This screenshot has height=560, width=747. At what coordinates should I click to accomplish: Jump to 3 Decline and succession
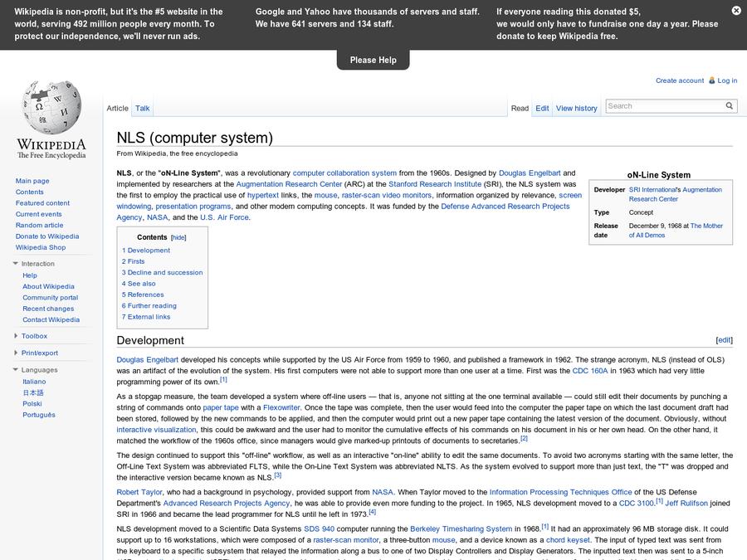tap(162, 272)
